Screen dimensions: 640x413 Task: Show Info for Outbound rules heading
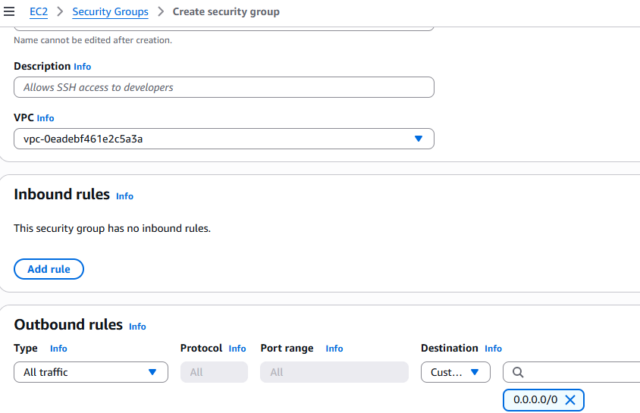coord(137,326)
